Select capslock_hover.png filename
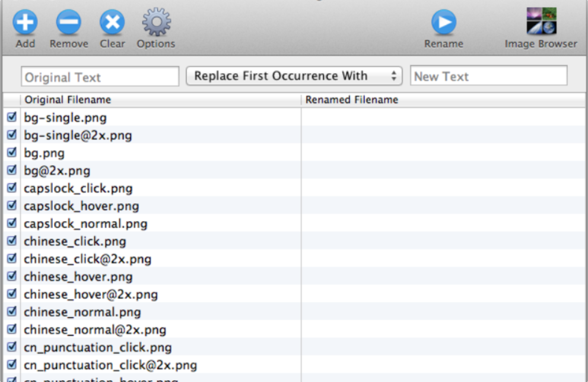This screenshot has height=382, width=588. pyautogui.click(x=81, y=206)
